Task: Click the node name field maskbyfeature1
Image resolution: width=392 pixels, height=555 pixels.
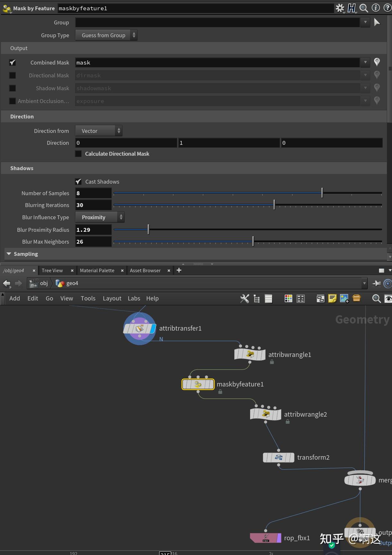Action: [195, 8]
